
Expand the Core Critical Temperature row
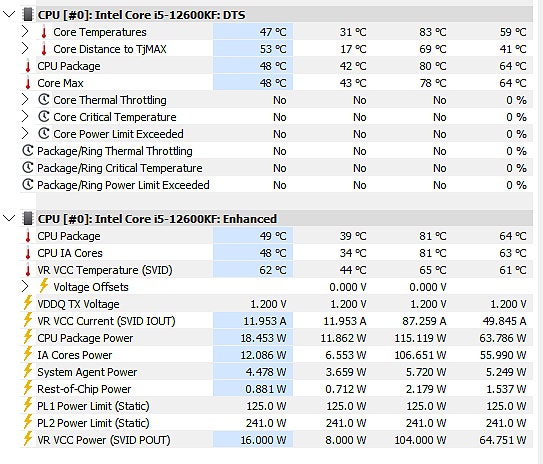coord(25,117)
